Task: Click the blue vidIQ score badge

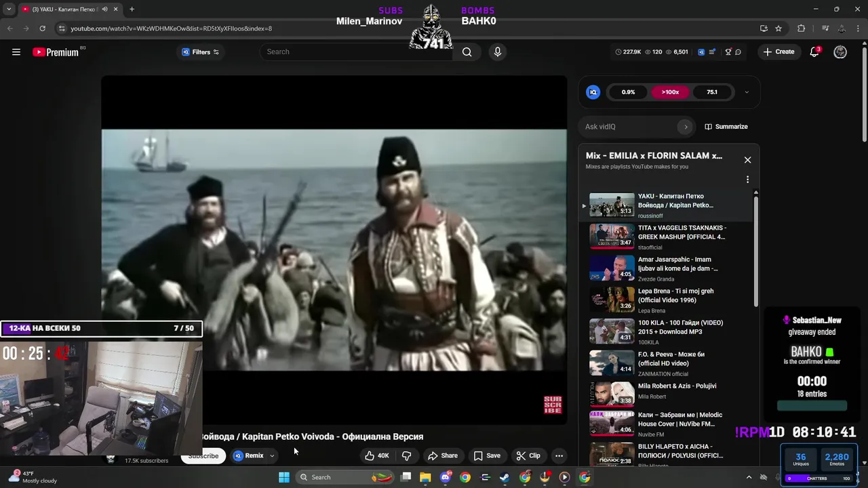Action: [x=593, y=92]
